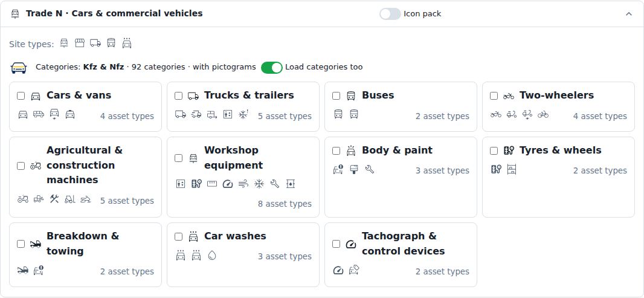Click the van icon in Cars & vans asset row
This screenshot has width=644, height=298.
(x=39, y=114)
